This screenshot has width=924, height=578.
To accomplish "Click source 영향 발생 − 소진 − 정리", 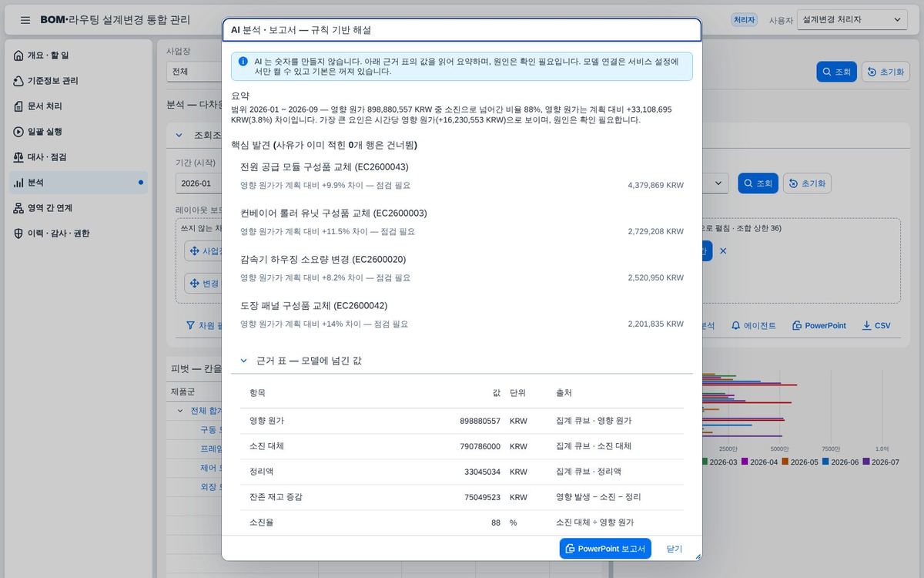I will 598,497.
